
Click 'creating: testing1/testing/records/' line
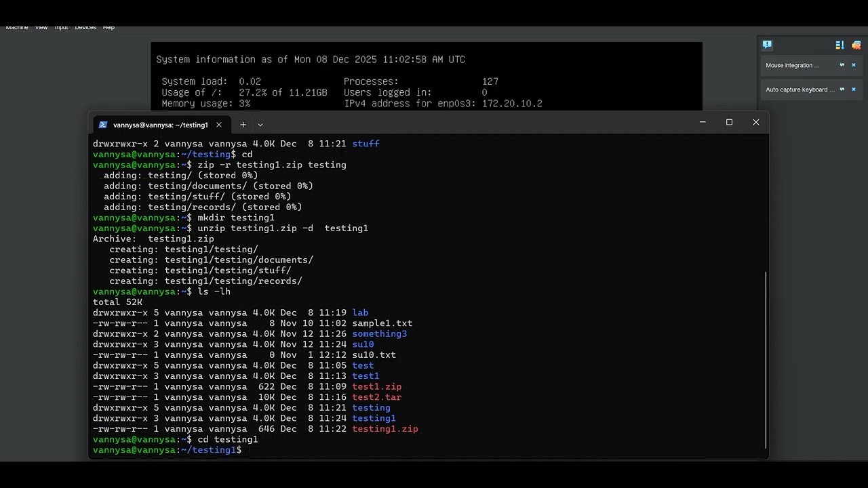click(205, 281)
